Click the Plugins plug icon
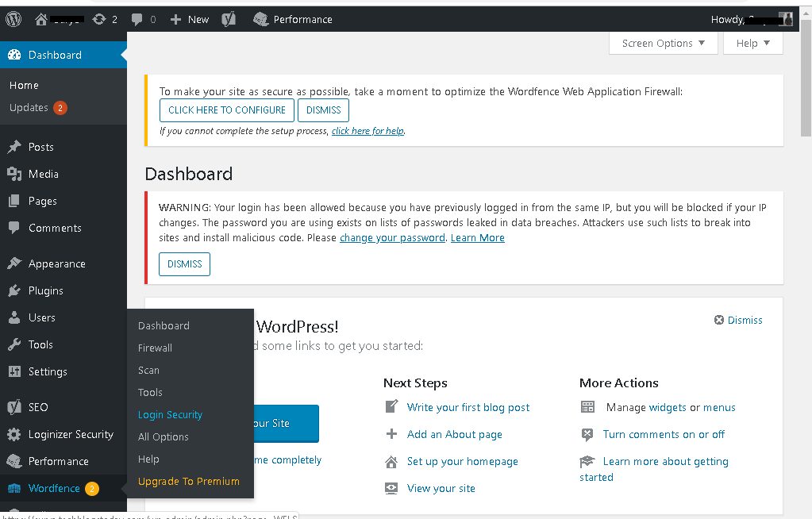Viewport: 812px width, 519px height. click(x=14, y=290)
